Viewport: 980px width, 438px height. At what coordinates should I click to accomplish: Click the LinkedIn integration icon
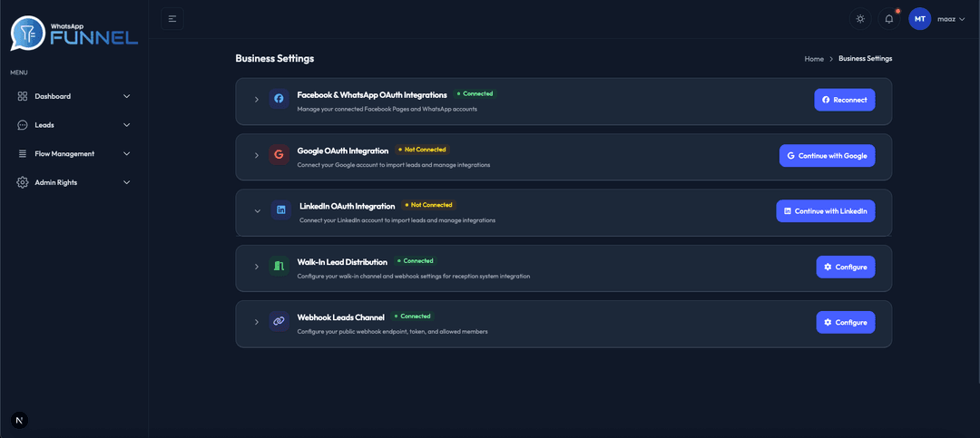tap(281, 210)
